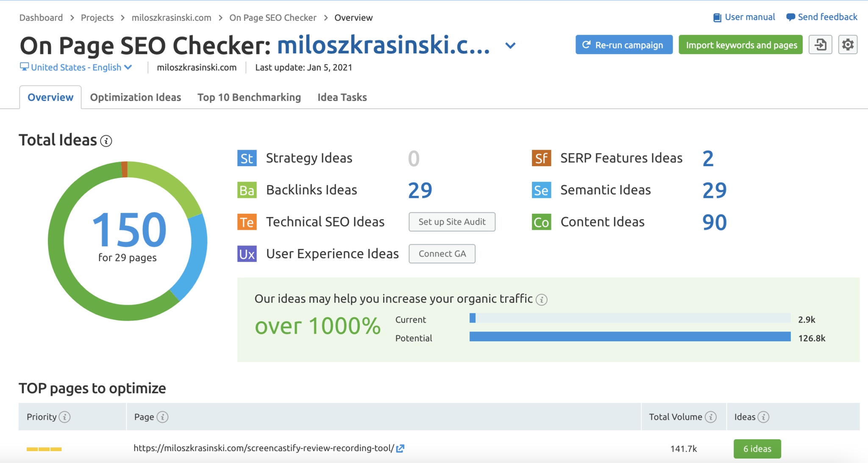Image resolution: width=868 pixels, height=463 pixels.
Task: Switch to the Overview tab
Action: pyautogui.click(x=50, y=97)
